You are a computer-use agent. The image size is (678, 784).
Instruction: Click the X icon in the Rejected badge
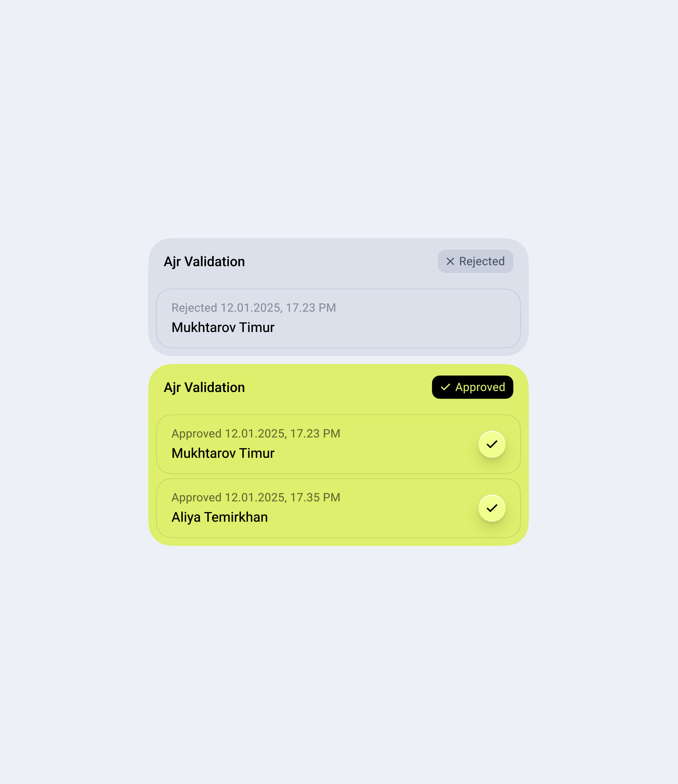(450, 261)
